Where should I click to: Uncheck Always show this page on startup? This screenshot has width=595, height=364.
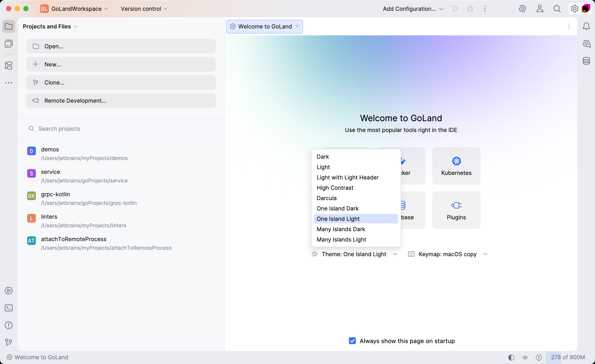point(352,341)
